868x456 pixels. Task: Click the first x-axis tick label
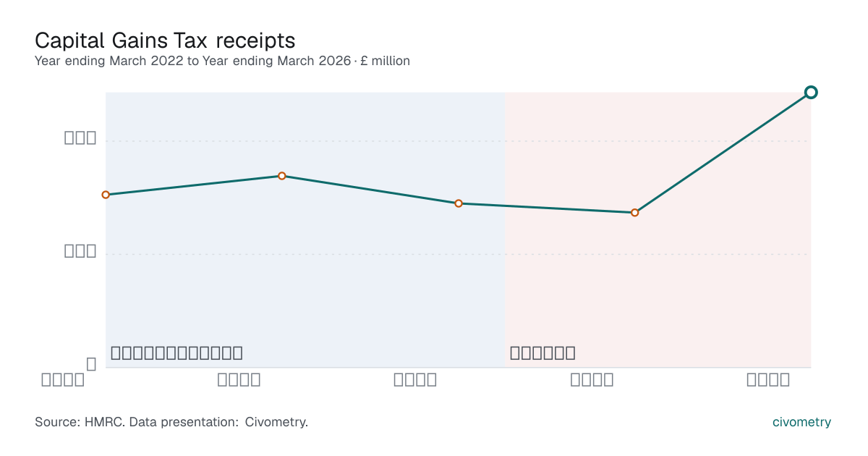(63, 379)
